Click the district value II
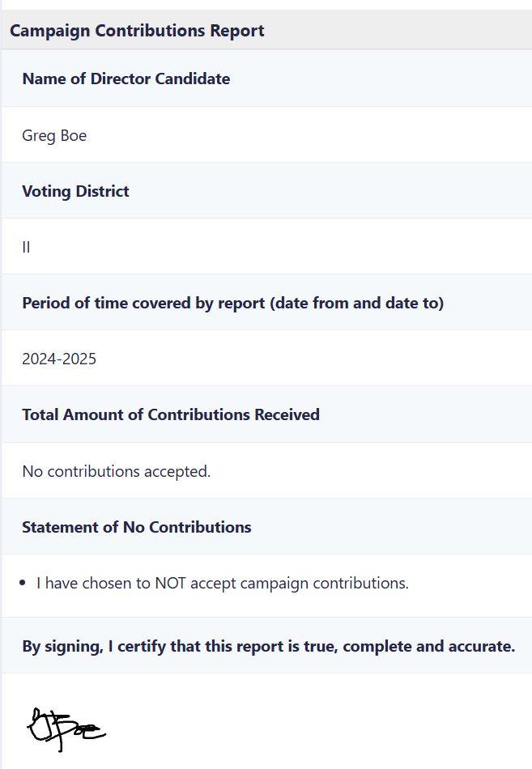532x769 pixels. (x=26, y=247)
